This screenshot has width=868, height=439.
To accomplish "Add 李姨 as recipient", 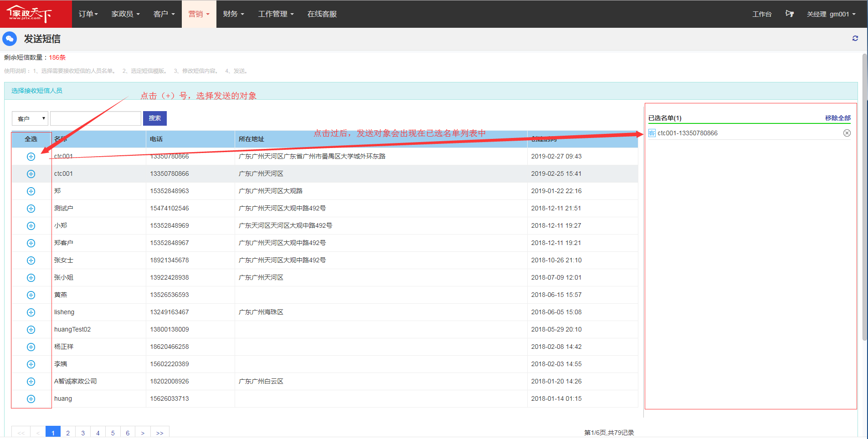I will tap(31, 364).
